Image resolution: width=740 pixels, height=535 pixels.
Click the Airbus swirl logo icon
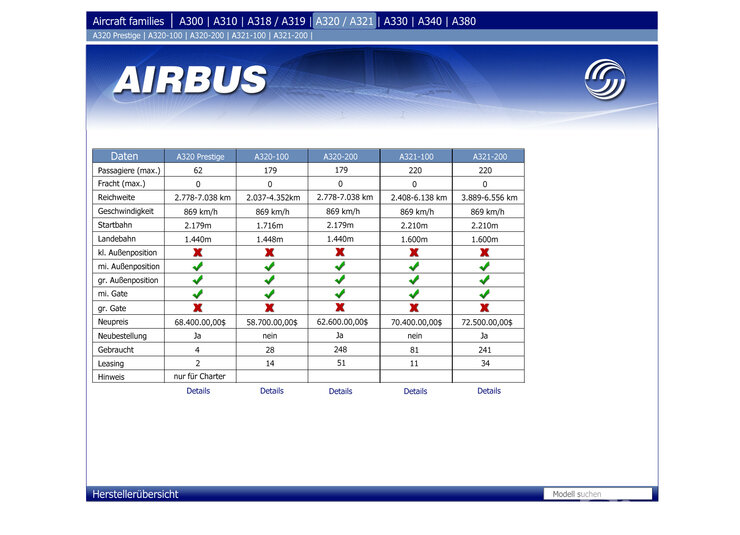click(605, 79)
